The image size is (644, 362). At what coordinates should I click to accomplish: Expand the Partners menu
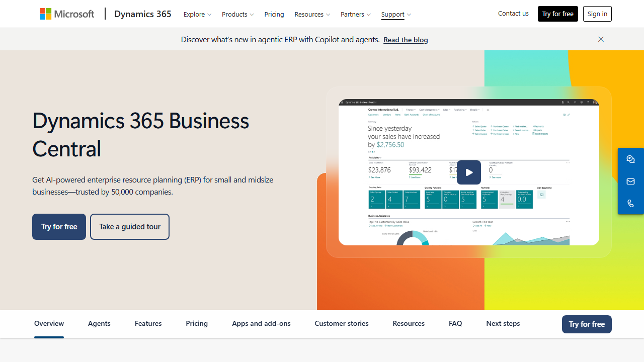(355, 14)
